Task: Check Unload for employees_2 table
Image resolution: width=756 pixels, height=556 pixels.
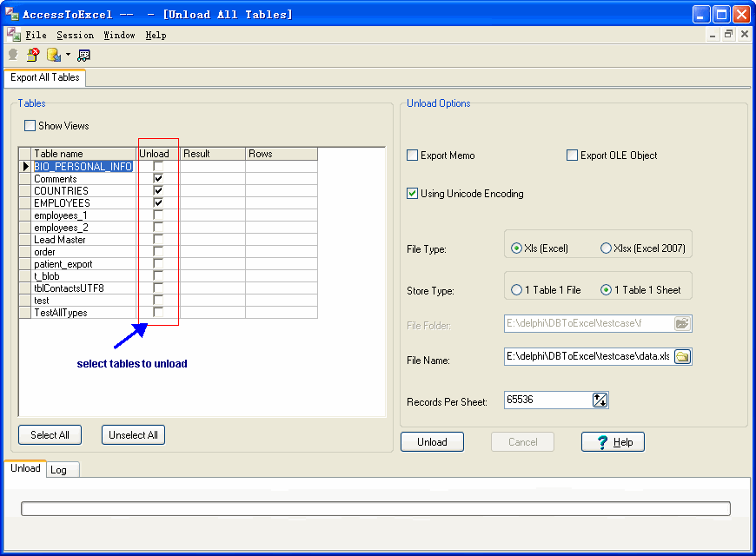Action: [158, 227]
